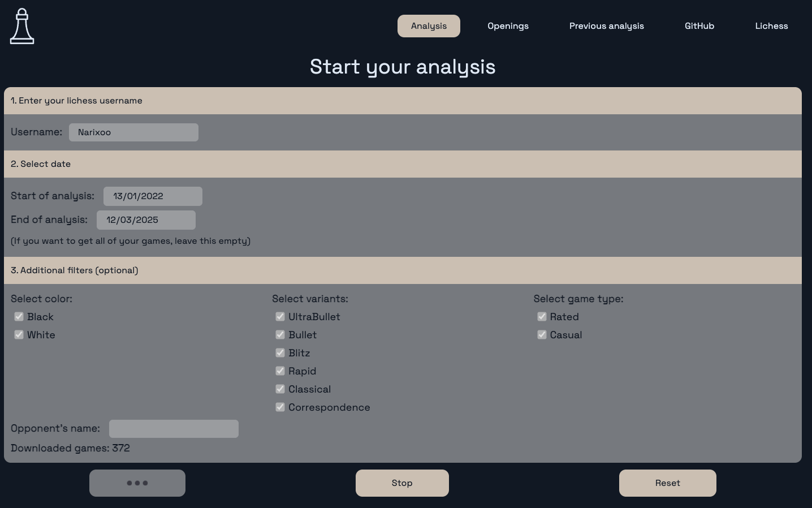
Task: Toggle the Rapid variant checkbox
Action: (x=280, y=371)
